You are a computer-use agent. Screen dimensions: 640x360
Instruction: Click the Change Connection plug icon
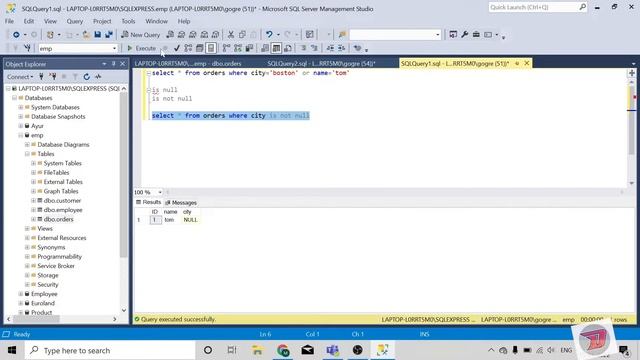27,48
